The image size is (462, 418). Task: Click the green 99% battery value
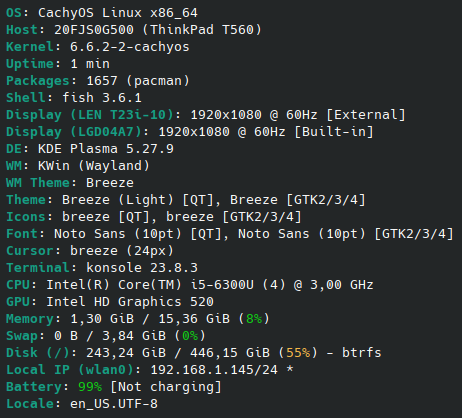(90, 387)
